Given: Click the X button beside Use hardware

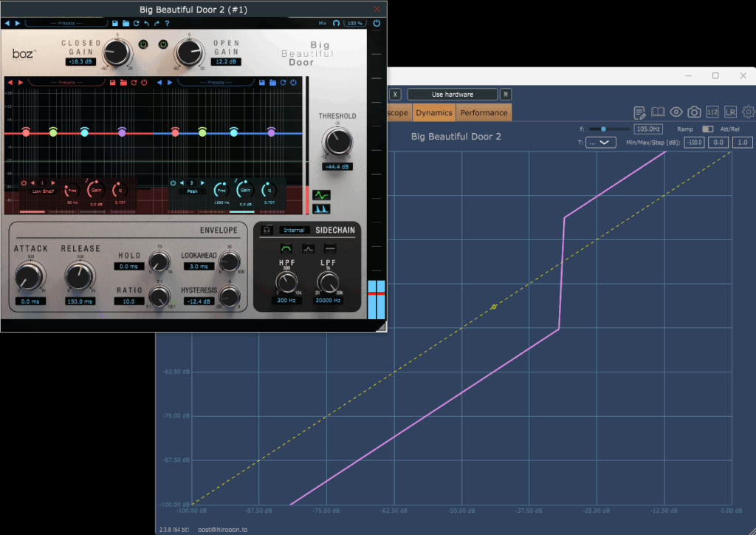Looking at the screenshot, I should 395,95.
